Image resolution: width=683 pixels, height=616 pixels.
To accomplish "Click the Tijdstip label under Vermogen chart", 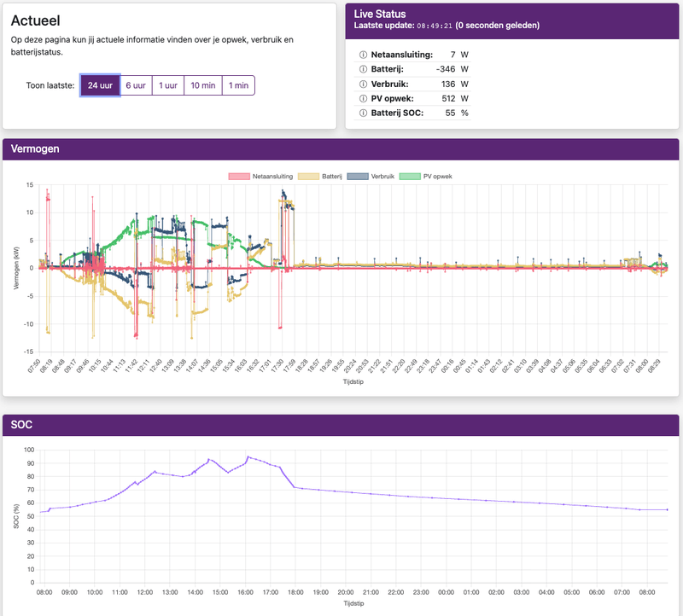I will 353,381.
